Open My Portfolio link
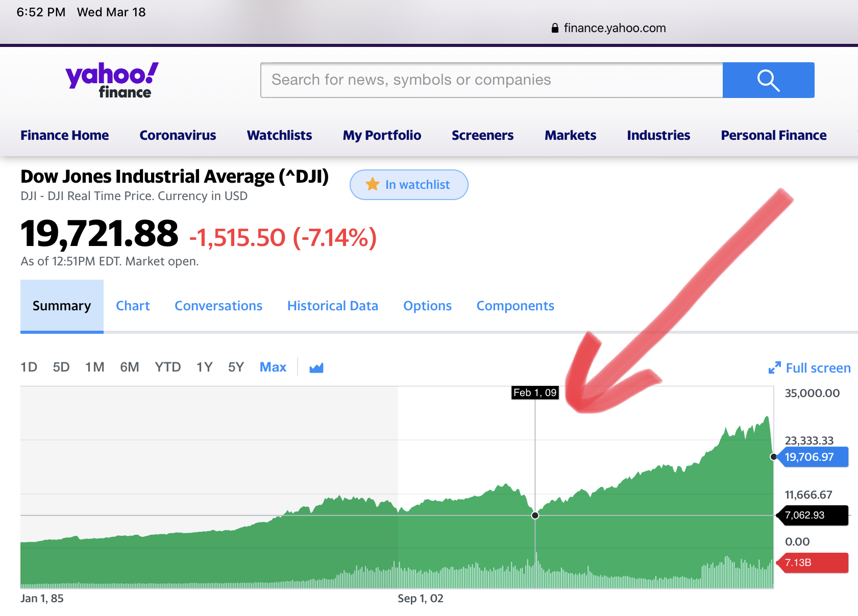Screen dimensions: 858x616 click(382, 135)
